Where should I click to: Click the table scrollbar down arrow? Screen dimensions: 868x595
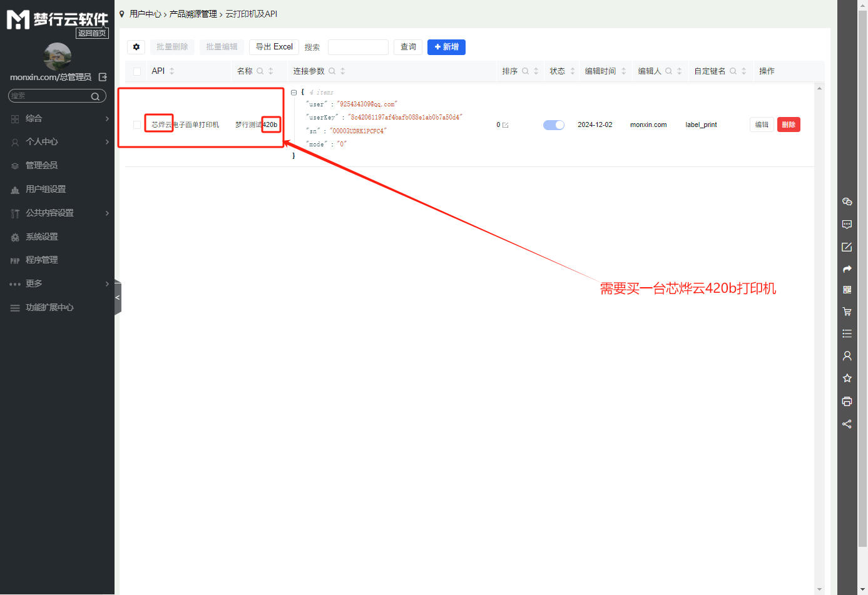coord(819,589)
